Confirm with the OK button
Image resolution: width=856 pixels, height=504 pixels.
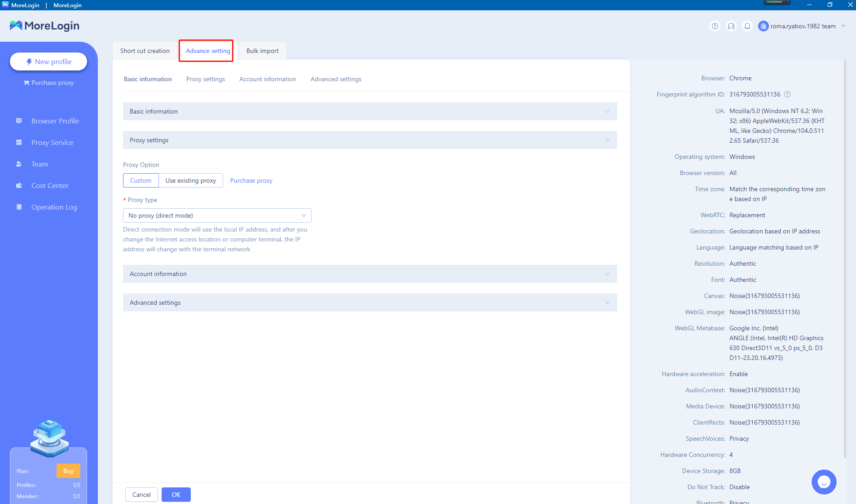pos(176,495)
